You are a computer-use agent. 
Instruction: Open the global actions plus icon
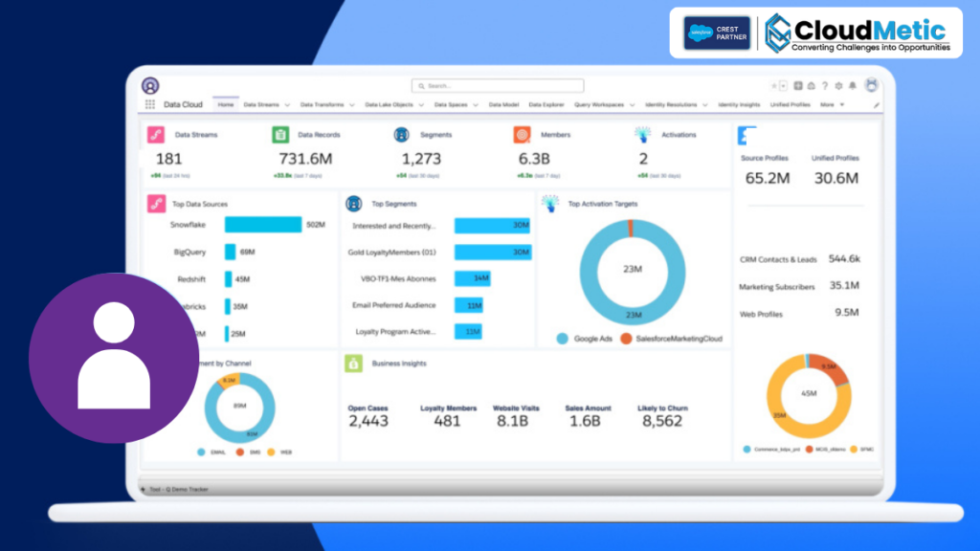pos(798,85)
